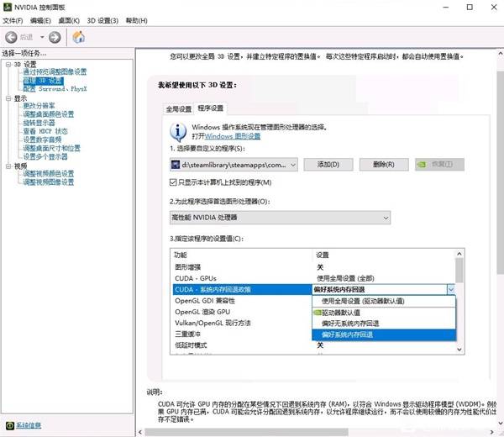Click the Back arrow button
This screenshot has width=504, height=437.
tap(12, 37)
